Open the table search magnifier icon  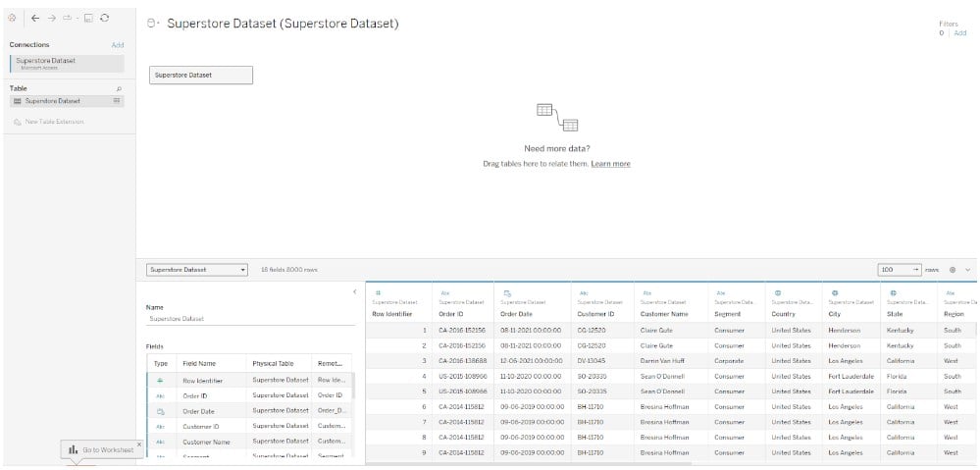click(x=120, y=89)
